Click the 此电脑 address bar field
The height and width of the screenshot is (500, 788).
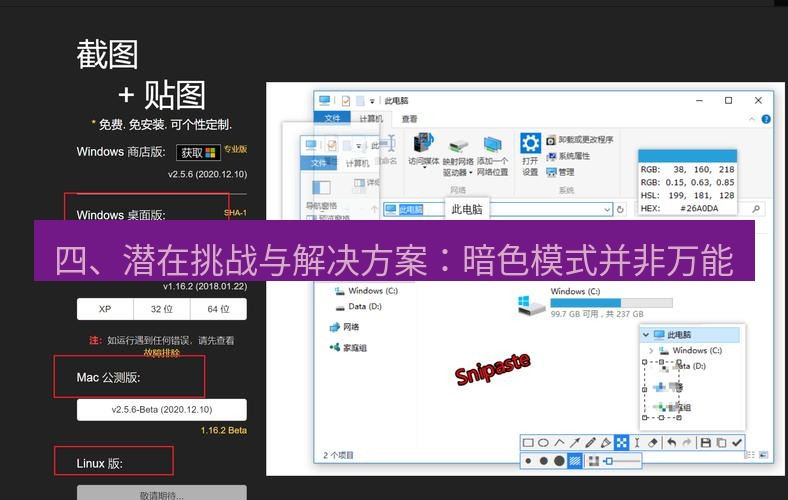pos(498,210)
